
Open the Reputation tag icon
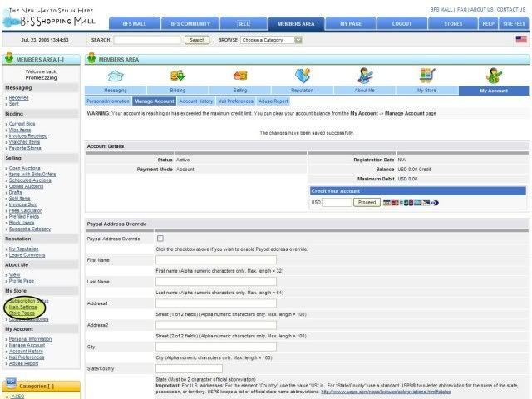(x=303, y=76)
